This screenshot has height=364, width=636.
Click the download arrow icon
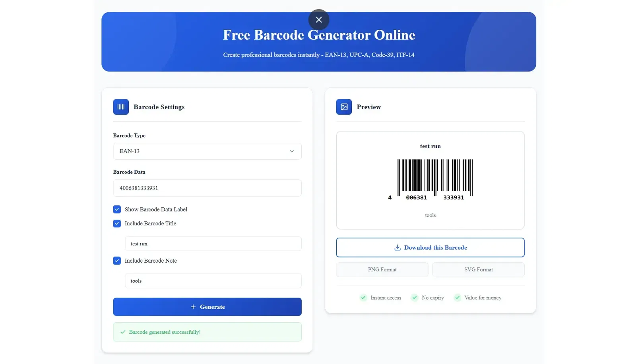397,248
